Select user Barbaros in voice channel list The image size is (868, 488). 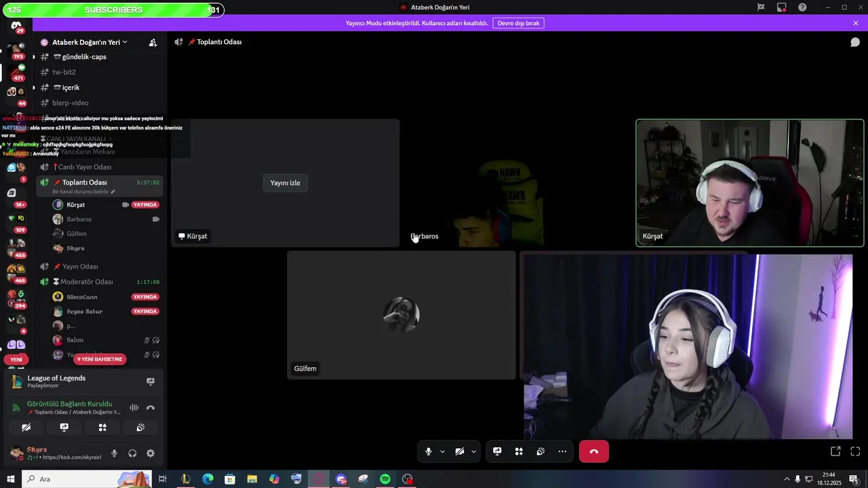(x=79, y=219)
